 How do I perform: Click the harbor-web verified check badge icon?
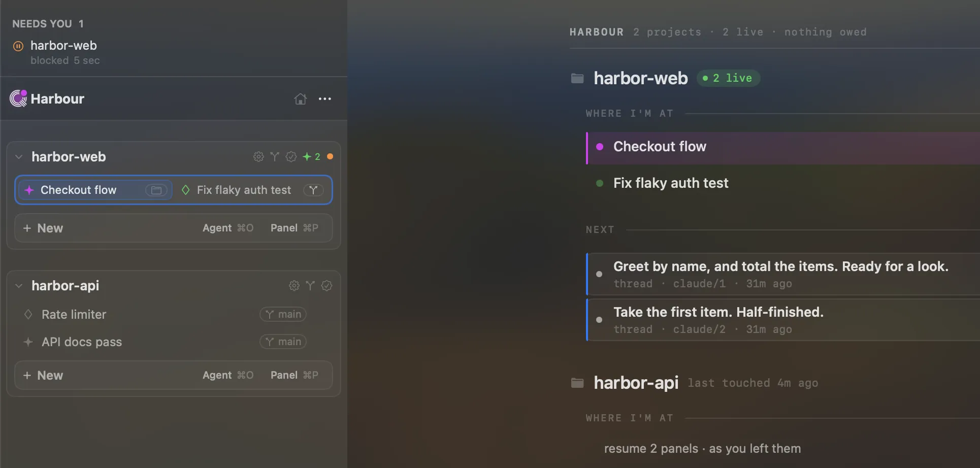pyautogui.click(x=291, y=157)
